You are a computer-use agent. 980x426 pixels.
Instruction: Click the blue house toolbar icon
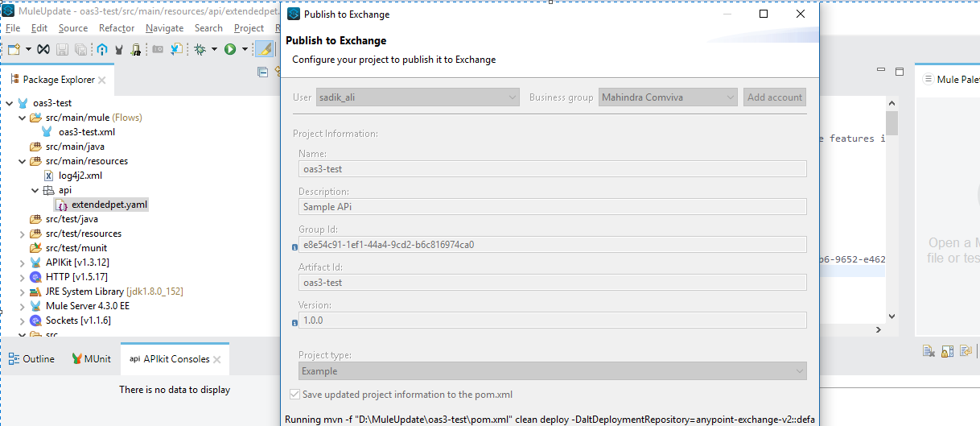click(x=102, y=49)
